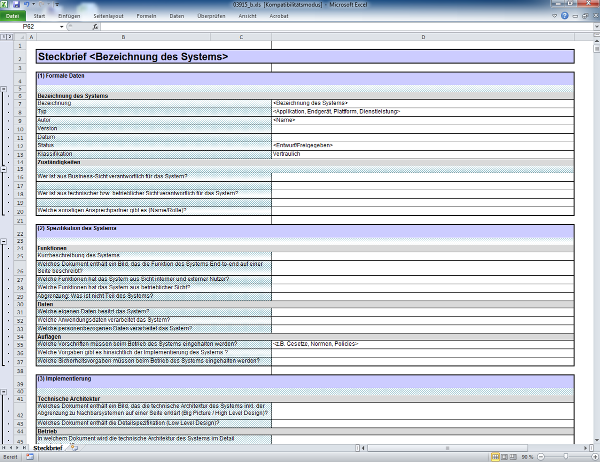This screenshot has width=600, height=462.
Task: Select the Steckbrief sheet tab
Action: (49, 449)
